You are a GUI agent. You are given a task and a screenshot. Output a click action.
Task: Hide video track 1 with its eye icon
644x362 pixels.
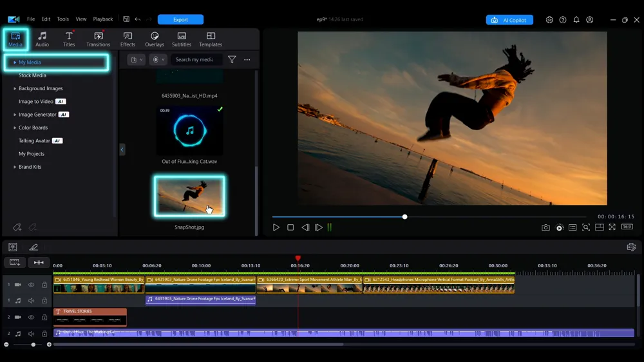(x=31, y=284)
